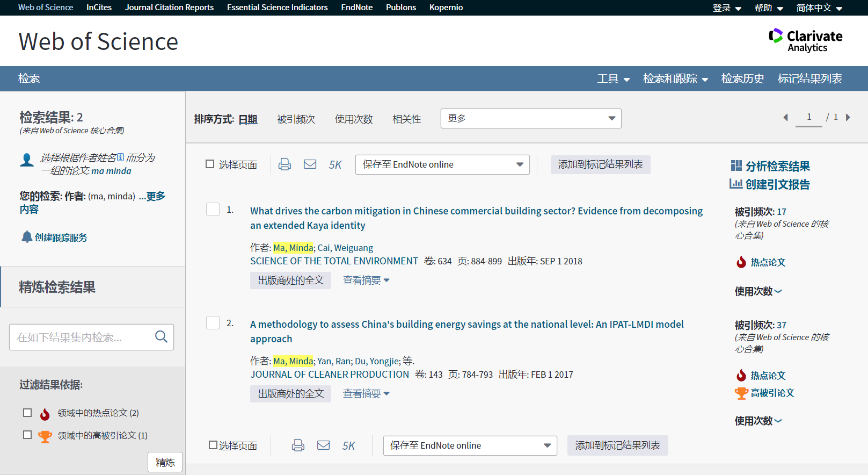
Task: Sort results by 被引频次
Action: tap(296, 119)
